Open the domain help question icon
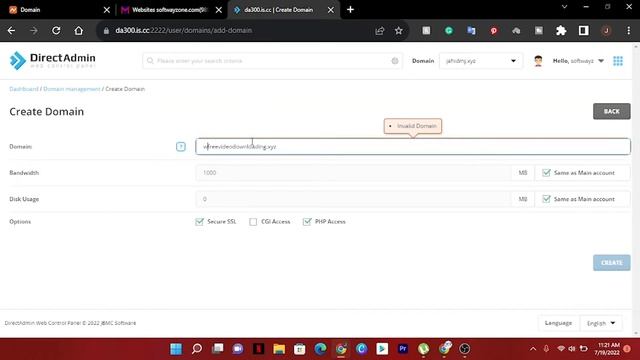 coord(181,147)
